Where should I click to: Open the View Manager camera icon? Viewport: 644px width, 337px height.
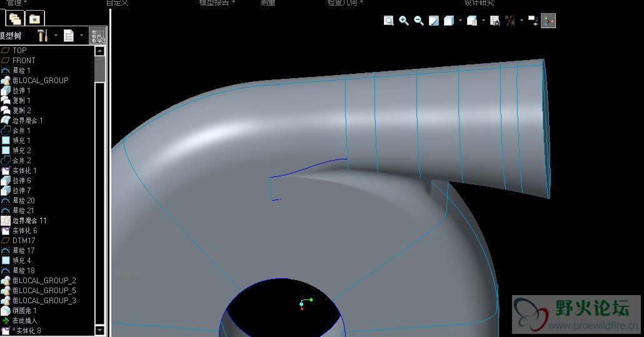tap(495, 21)
